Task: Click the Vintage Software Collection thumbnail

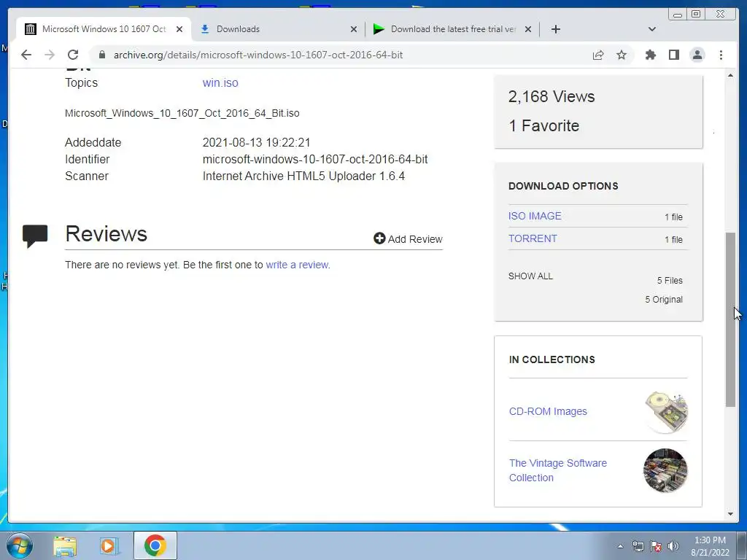Action: [x=665, y=470]
